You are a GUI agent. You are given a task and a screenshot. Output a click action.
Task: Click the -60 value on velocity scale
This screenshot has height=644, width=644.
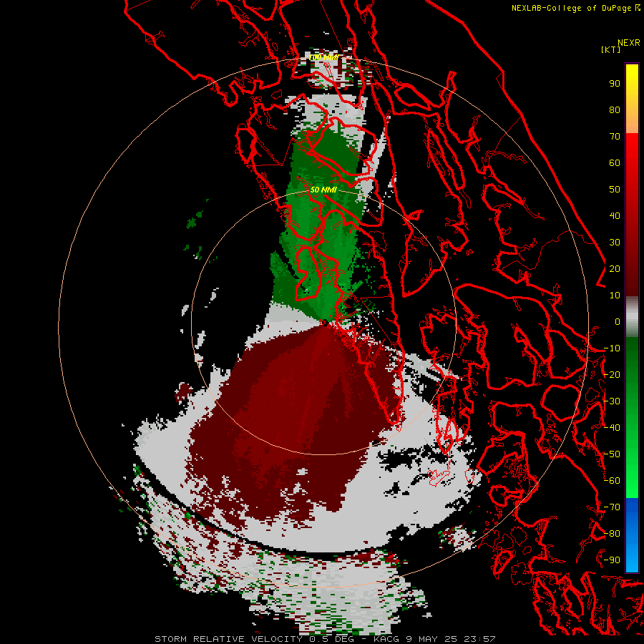pyautogui.click(x=612, y=481)
